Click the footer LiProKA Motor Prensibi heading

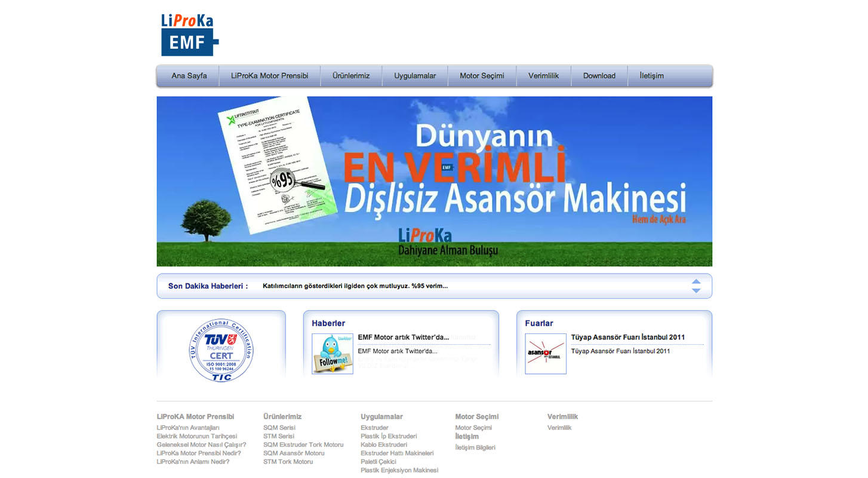tap(195, 416)
